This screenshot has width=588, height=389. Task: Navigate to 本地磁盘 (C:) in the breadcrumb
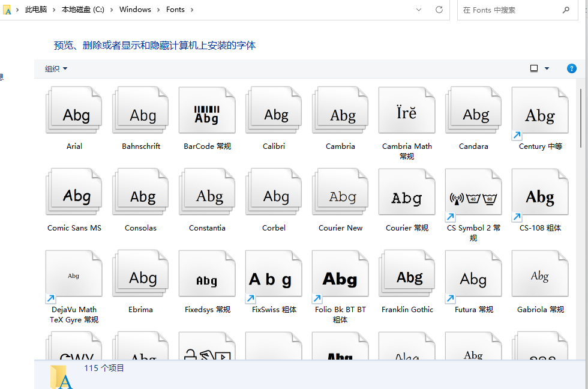[83, 10]
